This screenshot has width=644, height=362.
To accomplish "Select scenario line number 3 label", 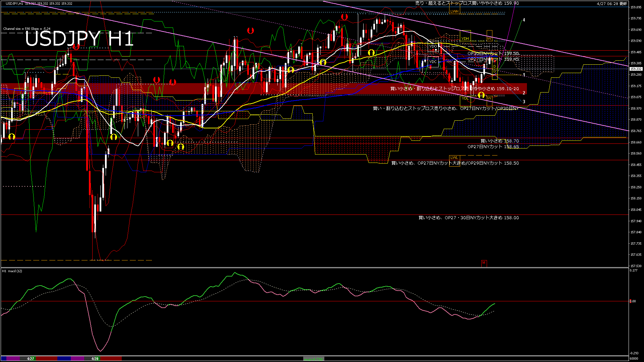I will pyautogui.click(x=524, y=102).
